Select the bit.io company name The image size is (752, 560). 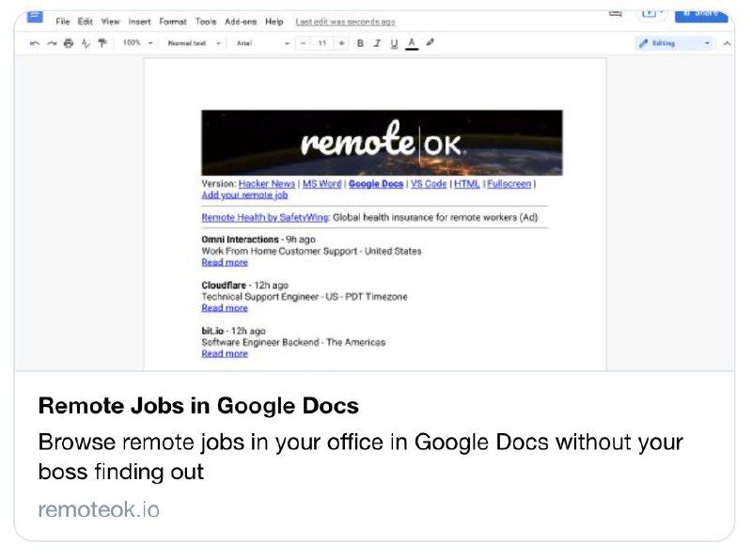pyautogui.click(x=212, y=331)
